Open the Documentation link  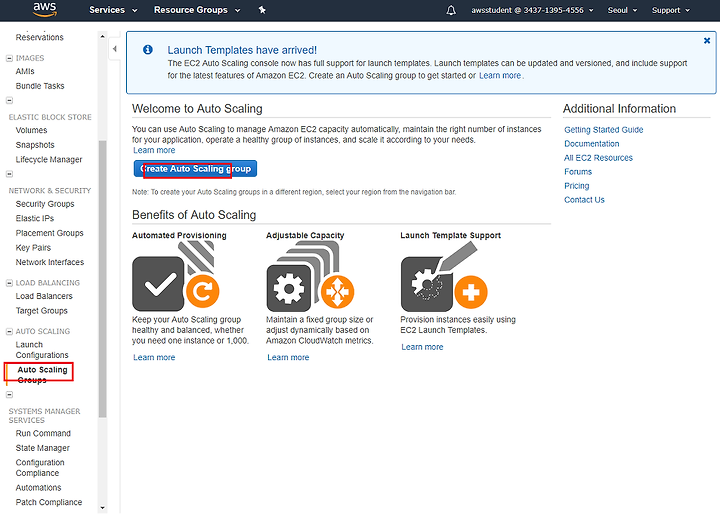click(x=591, y=144)
